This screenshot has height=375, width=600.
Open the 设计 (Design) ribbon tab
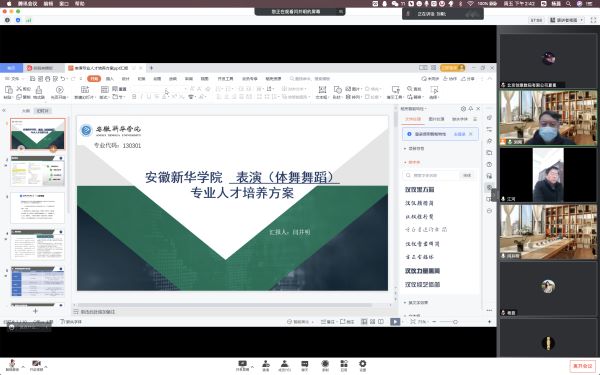coord(126,78)
